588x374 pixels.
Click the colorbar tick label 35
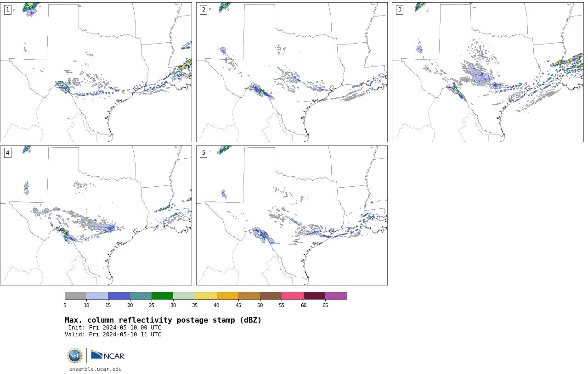tap(195, 305)
